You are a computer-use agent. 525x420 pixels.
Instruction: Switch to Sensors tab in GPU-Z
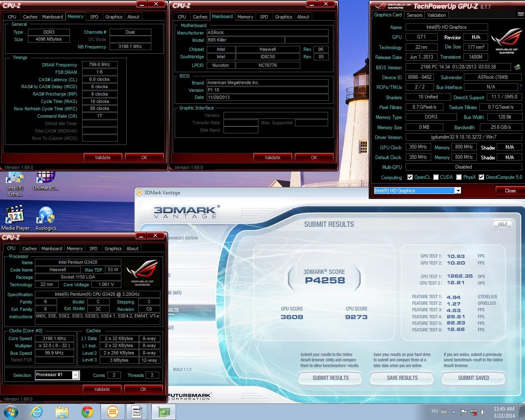click(x=414, y=15)
